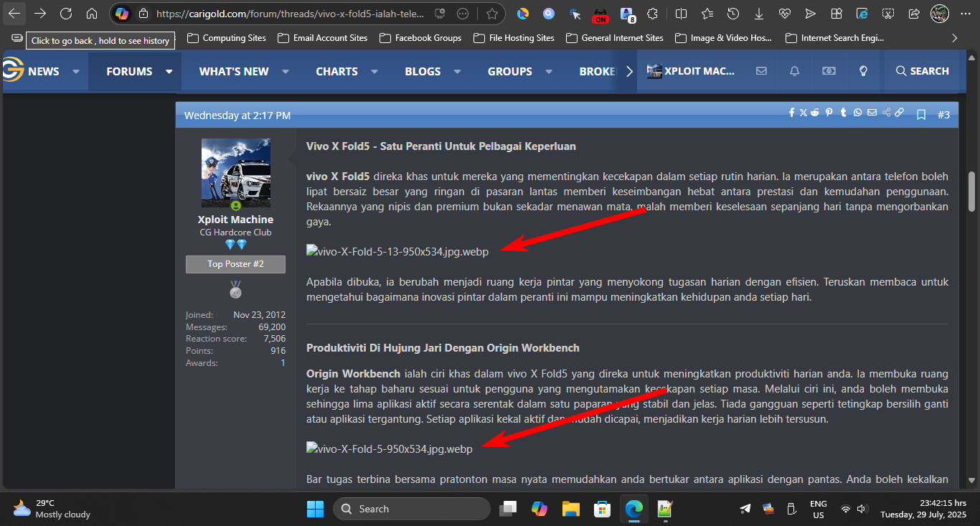This screenshot has height=526, width=980.
Task: Expand the BLOGS dropdown arrow
Action: click(458, 72)
